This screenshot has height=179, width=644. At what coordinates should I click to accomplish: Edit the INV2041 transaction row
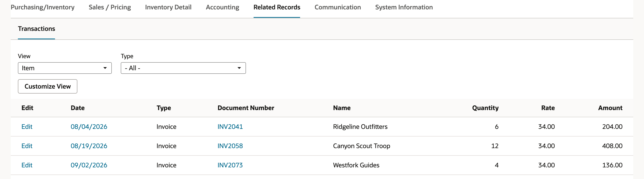(27, 127)
